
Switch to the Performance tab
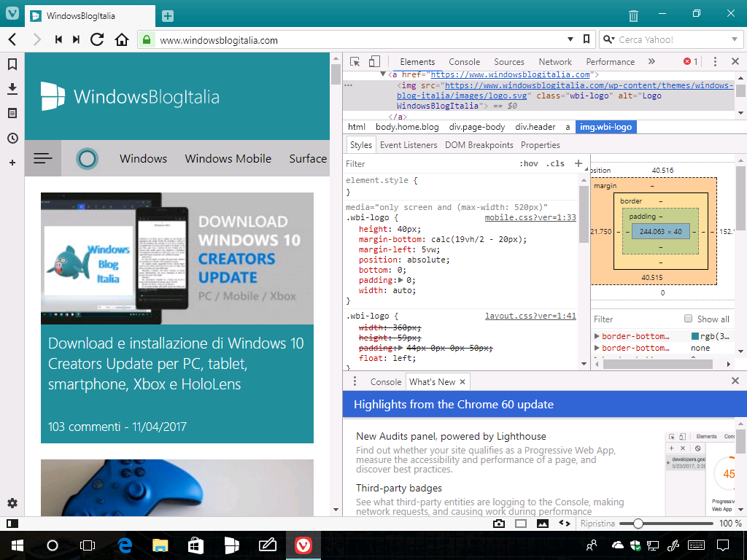coord(611,62)
